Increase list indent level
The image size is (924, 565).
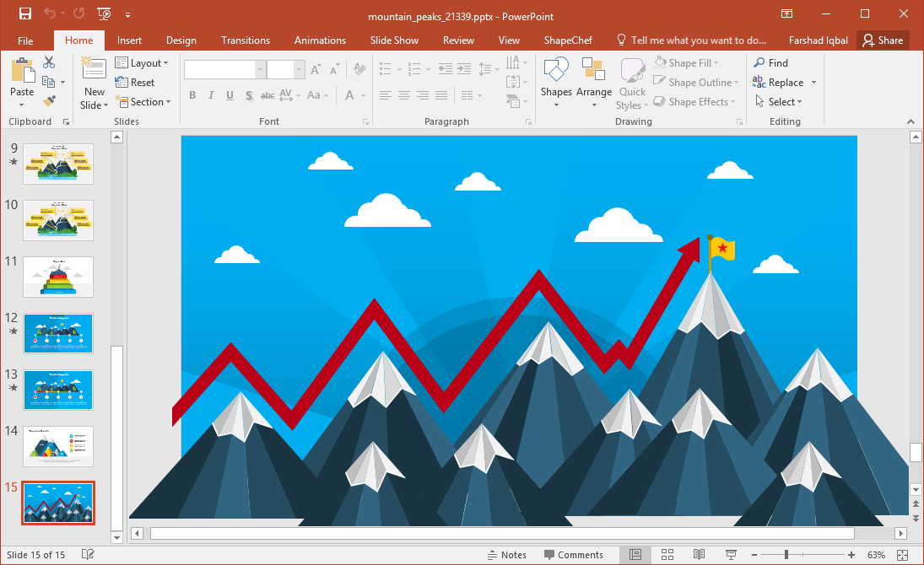(464, 69)
